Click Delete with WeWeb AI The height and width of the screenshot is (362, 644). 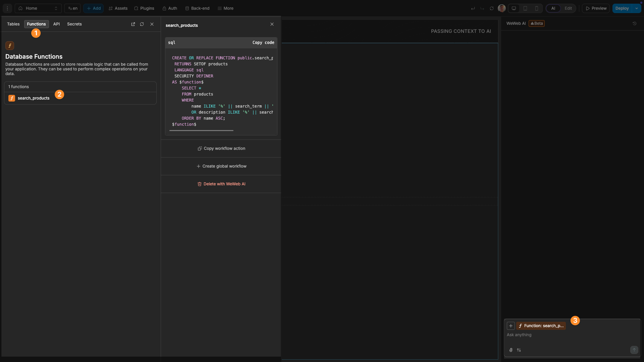[221, 184]
